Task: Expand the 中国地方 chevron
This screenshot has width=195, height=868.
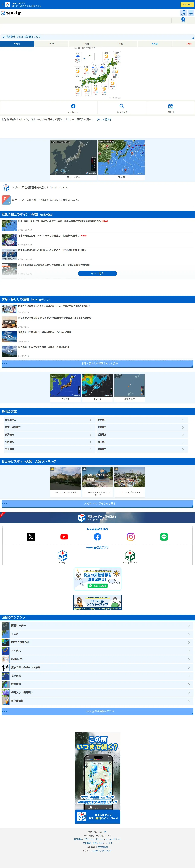Action: pyautogui.click(x=91, y=442)
